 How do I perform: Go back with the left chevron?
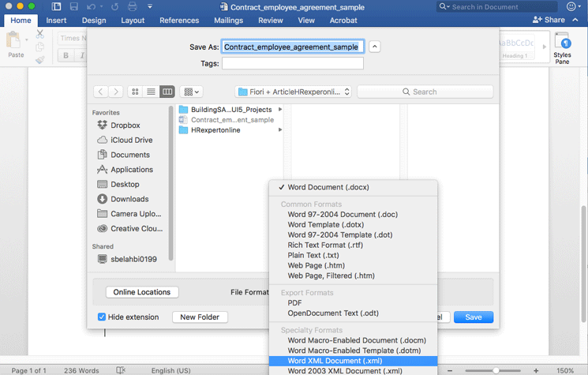(x=100, y=92)
